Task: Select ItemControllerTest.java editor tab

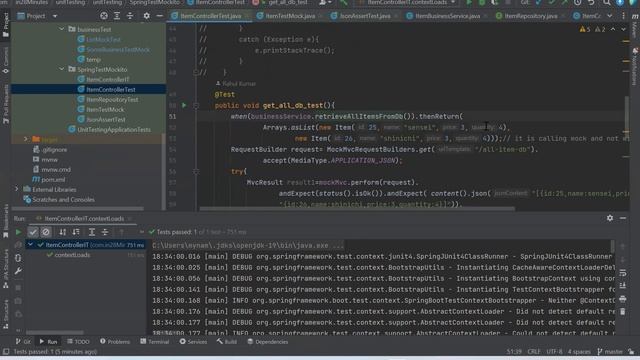Action: point(210,16)
